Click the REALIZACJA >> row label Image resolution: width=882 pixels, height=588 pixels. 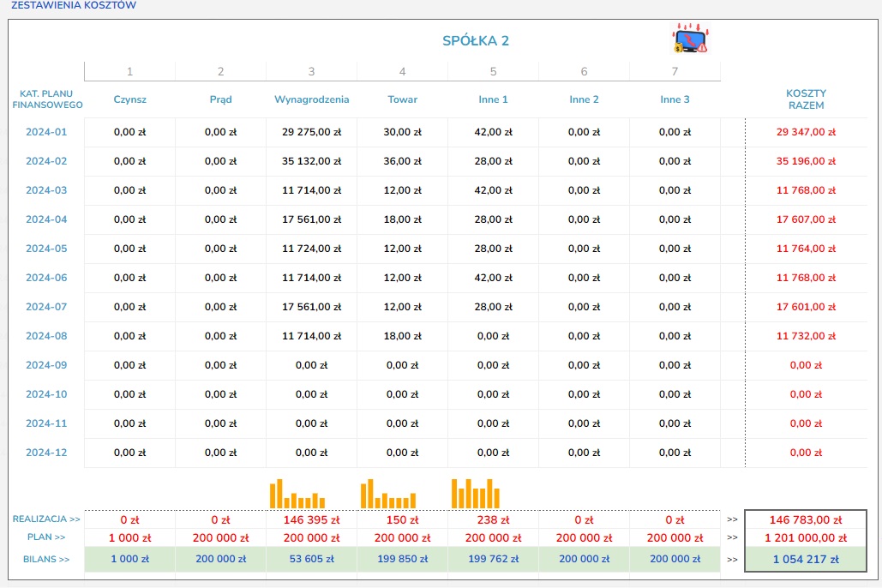pos(46,519)
